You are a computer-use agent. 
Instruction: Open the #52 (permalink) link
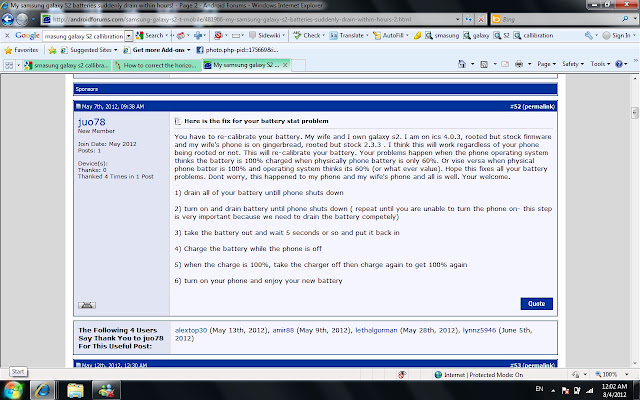click(532, 107)
